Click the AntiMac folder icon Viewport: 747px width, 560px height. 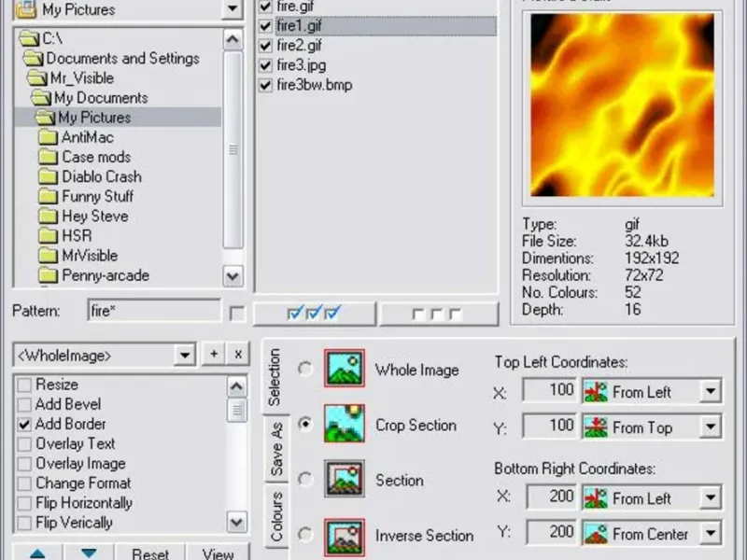click(x=48, y=137)
